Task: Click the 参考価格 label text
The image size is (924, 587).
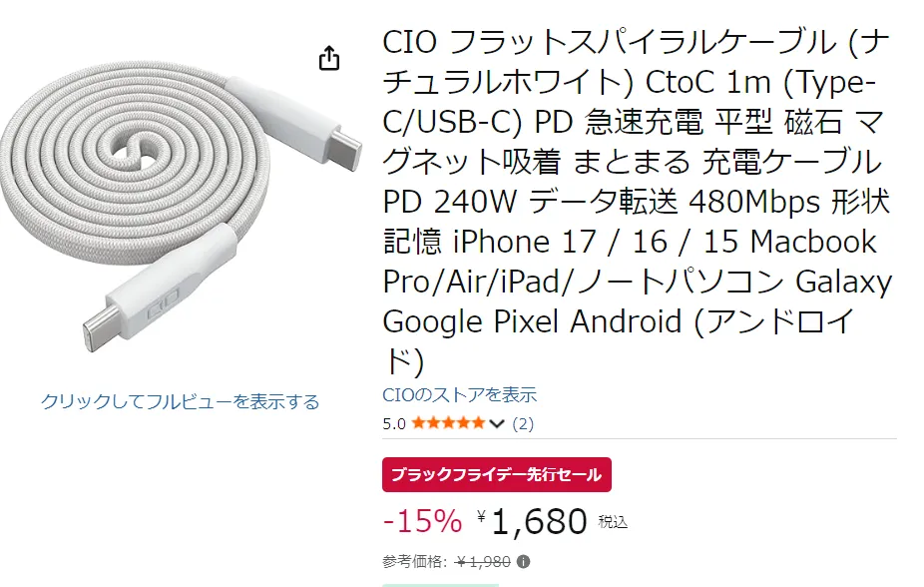Action: [x=416, y=561]
